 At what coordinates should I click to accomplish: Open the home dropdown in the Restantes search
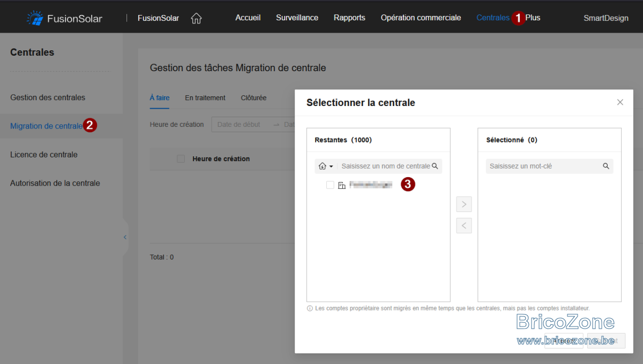click(326, 166)
